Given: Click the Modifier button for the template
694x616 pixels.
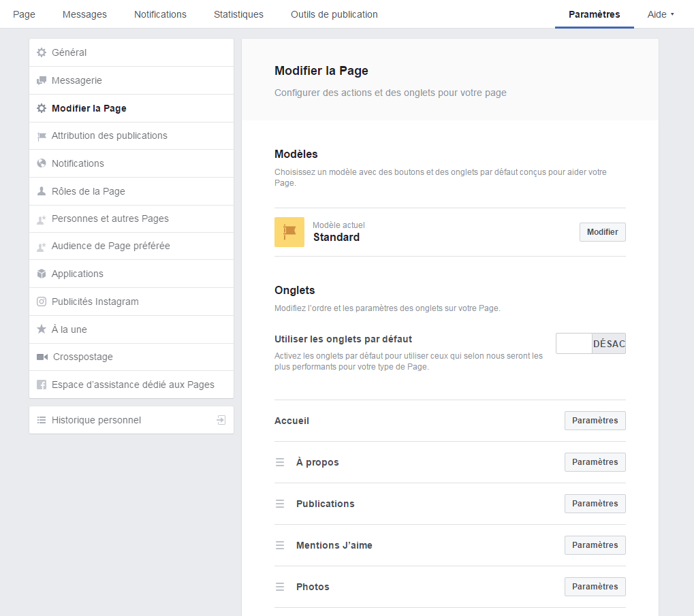Looking at the screenshot, I should click(x=602, y=232).
